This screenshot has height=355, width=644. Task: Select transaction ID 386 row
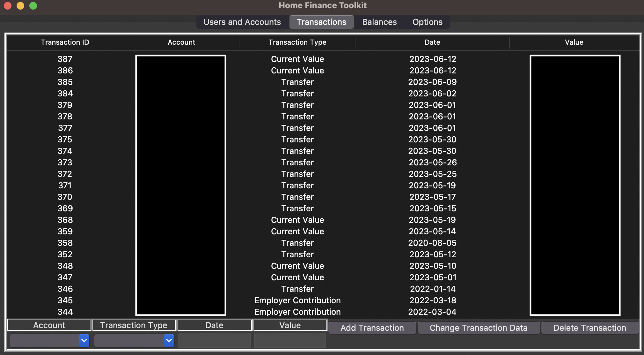pos(323,71)
